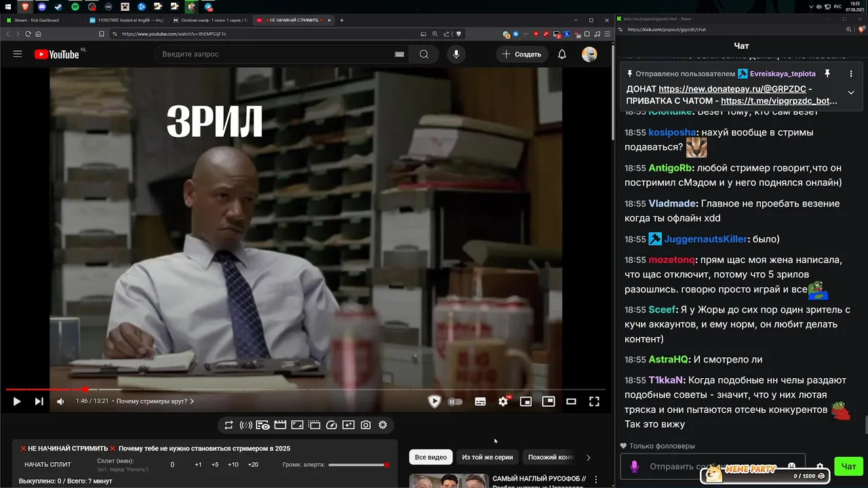The width and height of the screenshot is (868, 488).
Task: Open Spotify from Windows taskbar
Action: pos(75,6)
